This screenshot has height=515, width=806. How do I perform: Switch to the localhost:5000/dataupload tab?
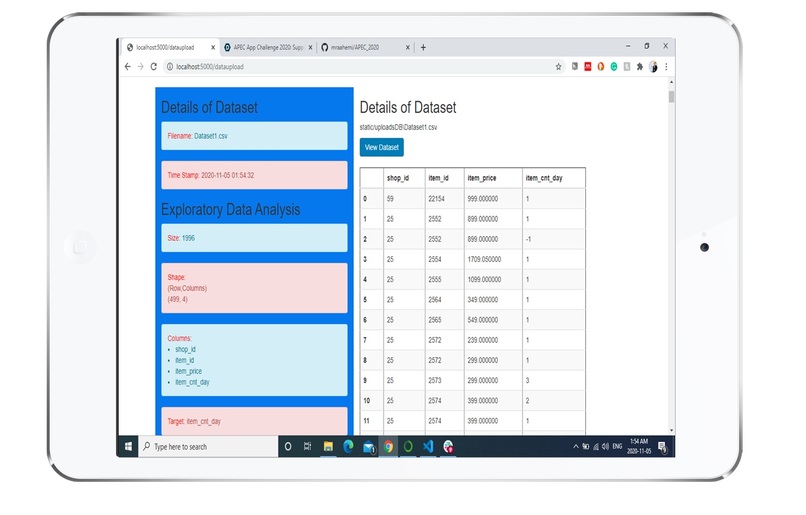click(170, 47)
